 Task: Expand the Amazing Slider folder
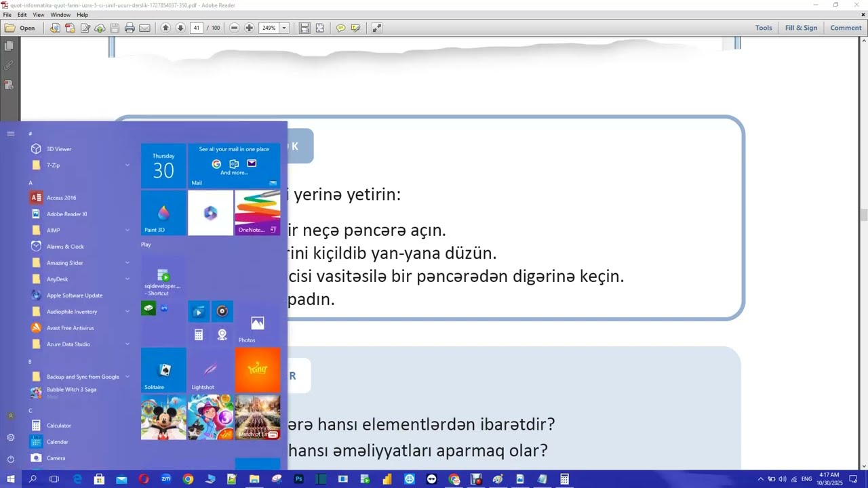[80, 263]
